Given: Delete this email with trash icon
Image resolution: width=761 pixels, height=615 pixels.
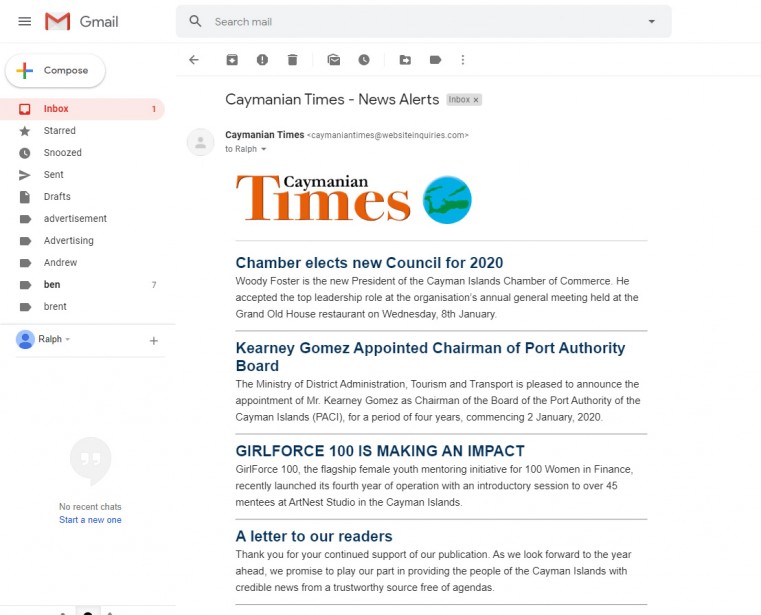Looking at the screenshot, I should [292, 60].
